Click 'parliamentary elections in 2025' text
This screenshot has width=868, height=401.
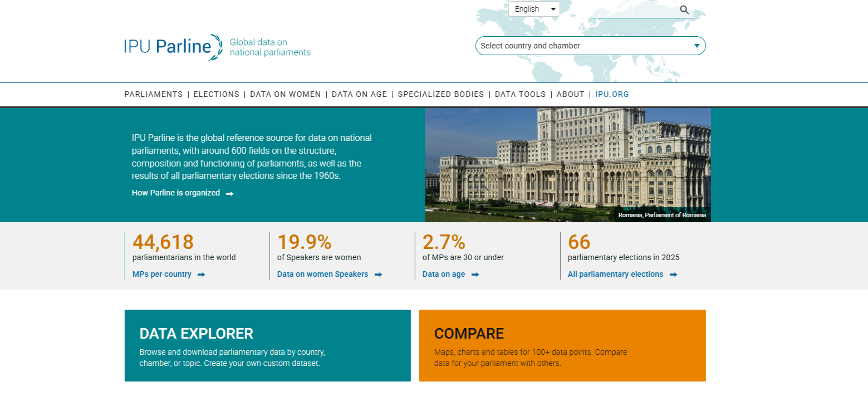(624, 258)
